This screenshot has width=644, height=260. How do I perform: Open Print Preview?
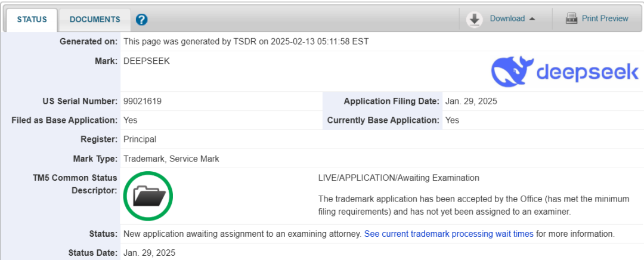[605, 18]
